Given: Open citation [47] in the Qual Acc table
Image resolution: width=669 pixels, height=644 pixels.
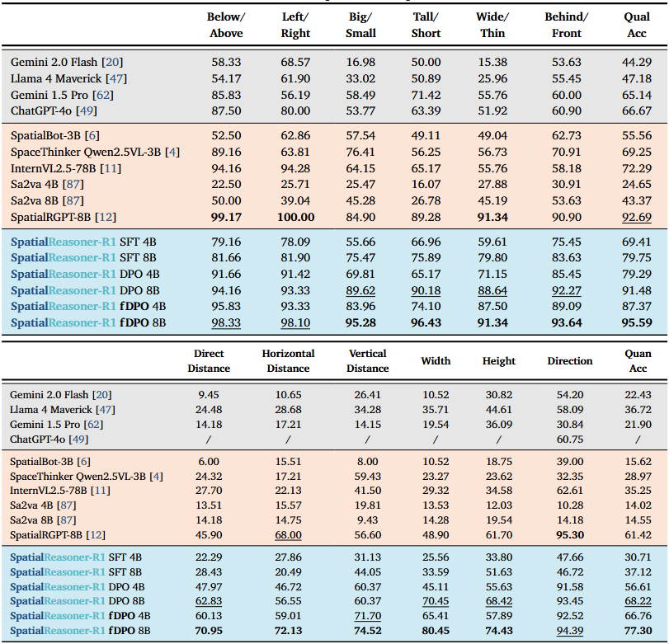Looking at the screenshot, I should 116,78.
